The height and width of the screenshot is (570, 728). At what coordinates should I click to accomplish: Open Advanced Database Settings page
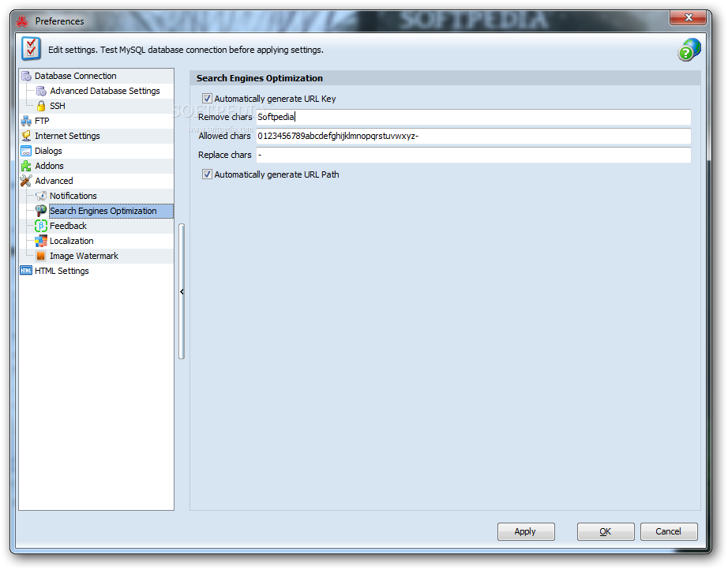(x=105, y=91)
